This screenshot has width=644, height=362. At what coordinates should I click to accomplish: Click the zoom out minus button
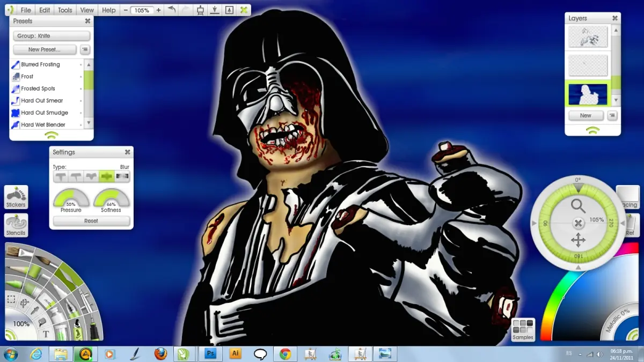tap(126, 10)
